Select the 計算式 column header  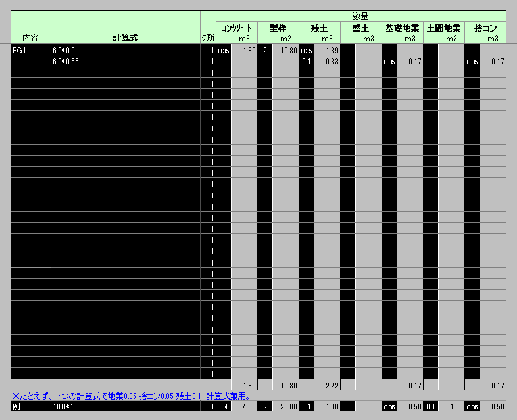[125, 38]
